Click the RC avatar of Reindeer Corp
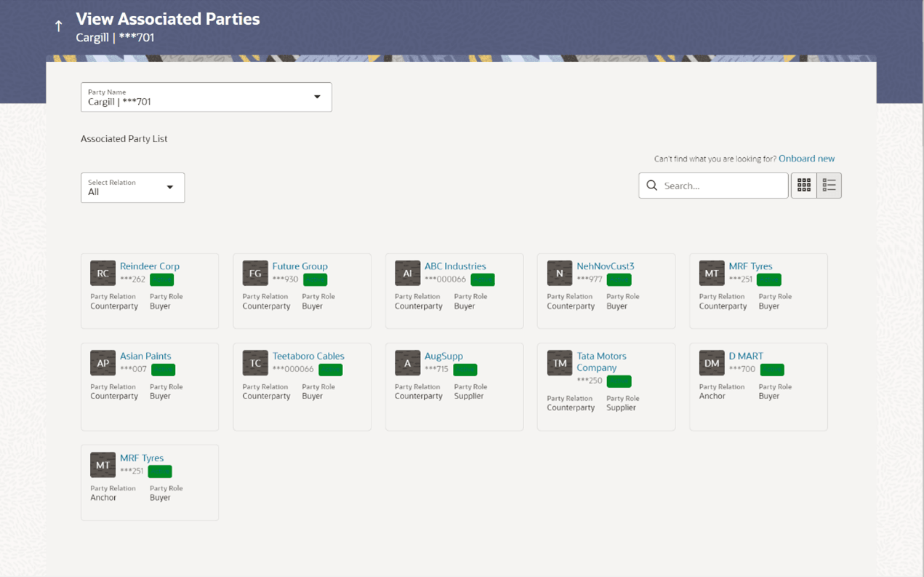 click(103, 273)
